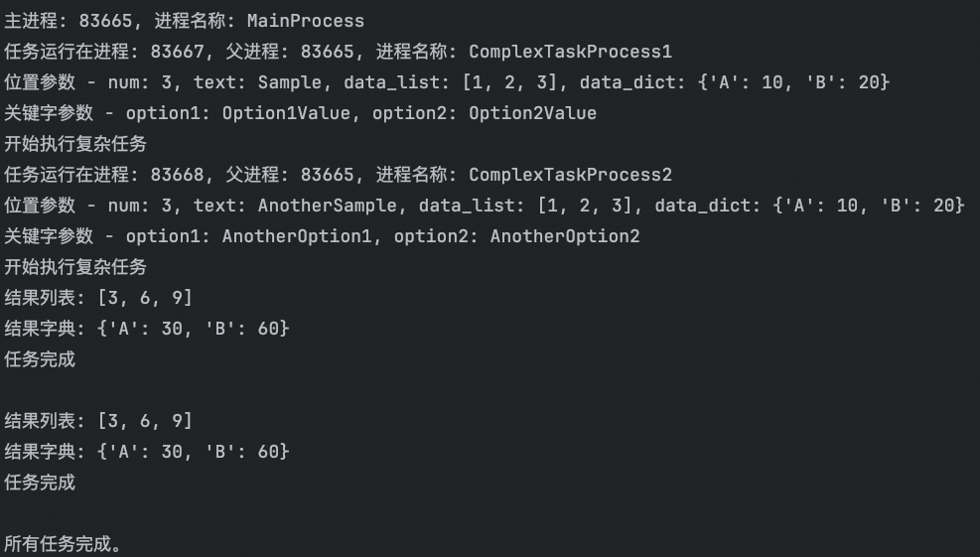
Task: Click the ComplexTaskProcess1 process name
Action: 570,52
